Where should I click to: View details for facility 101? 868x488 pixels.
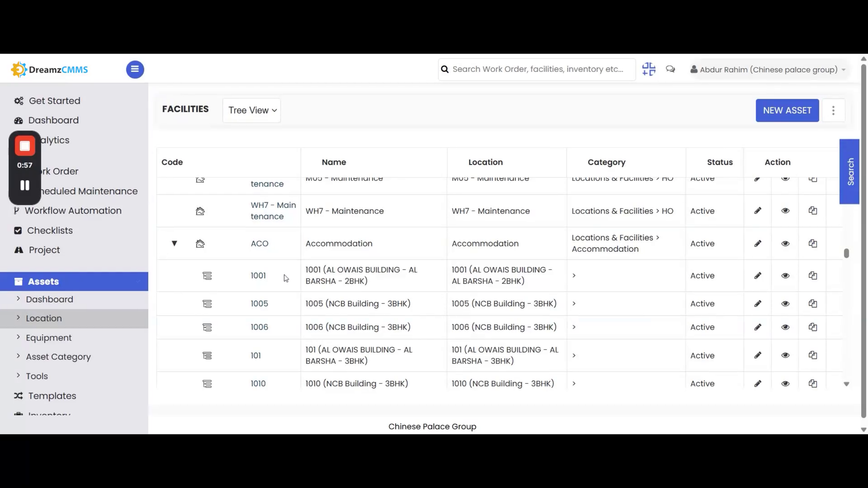(785, 355)
